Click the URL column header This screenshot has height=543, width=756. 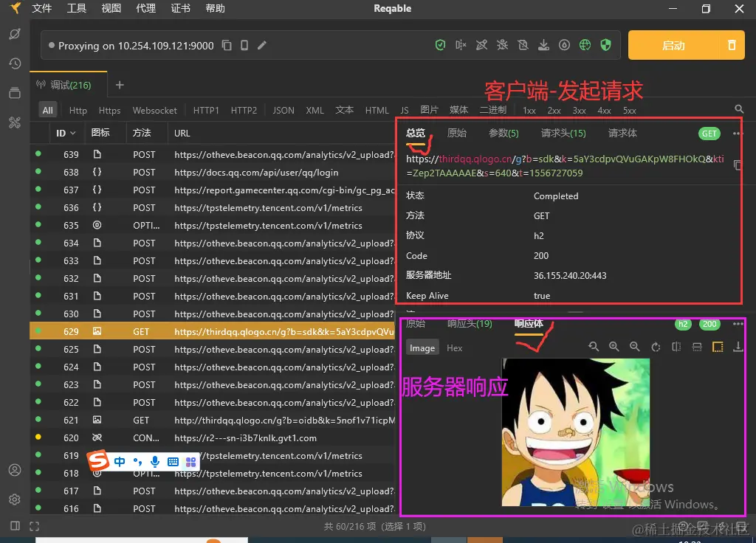[182, 133]
